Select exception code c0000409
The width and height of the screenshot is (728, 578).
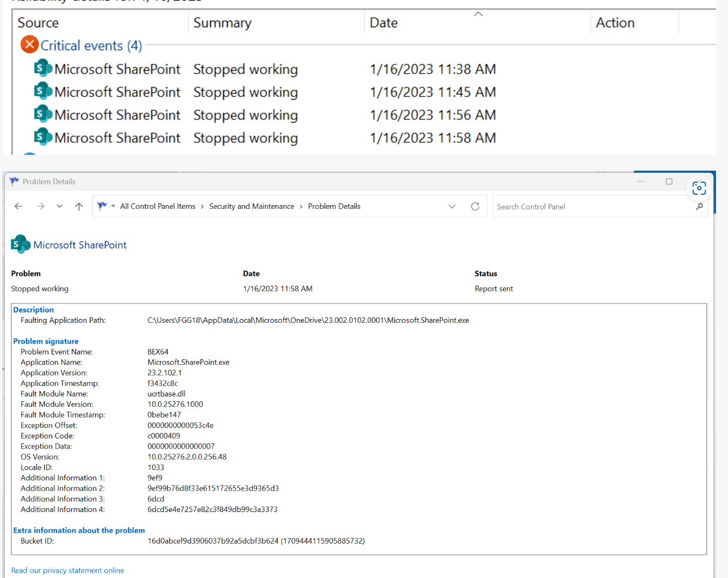click(x=163, y=436)
